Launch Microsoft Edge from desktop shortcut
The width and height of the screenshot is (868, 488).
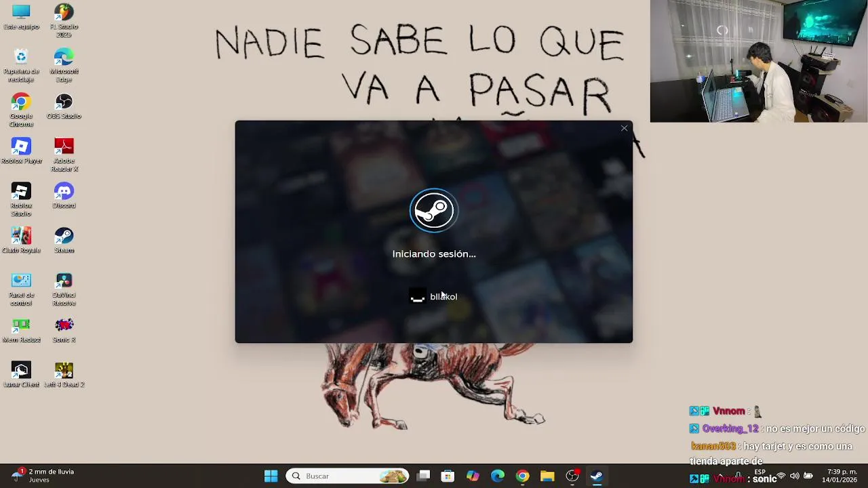pos(64,65)
